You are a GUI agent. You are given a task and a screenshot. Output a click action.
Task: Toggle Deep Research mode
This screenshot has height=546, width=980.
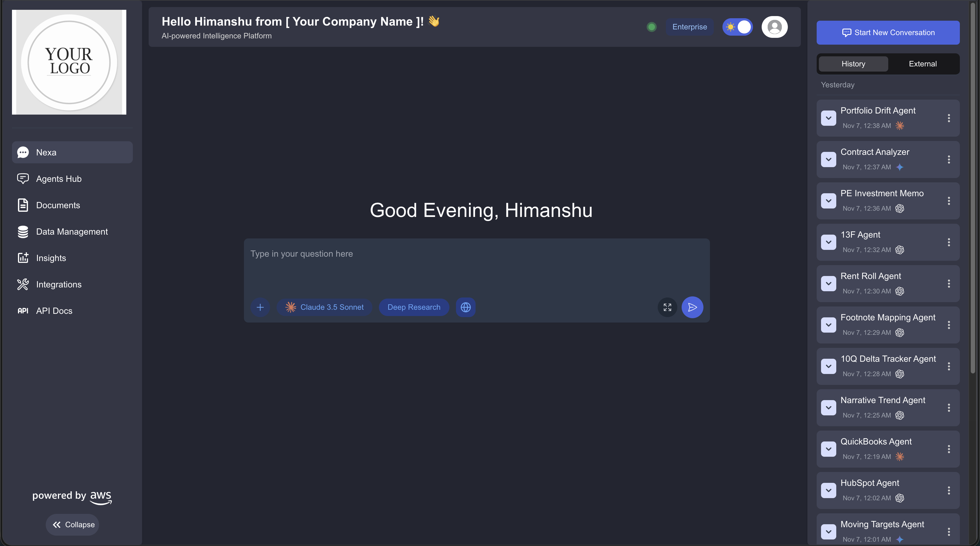point(414,307)
